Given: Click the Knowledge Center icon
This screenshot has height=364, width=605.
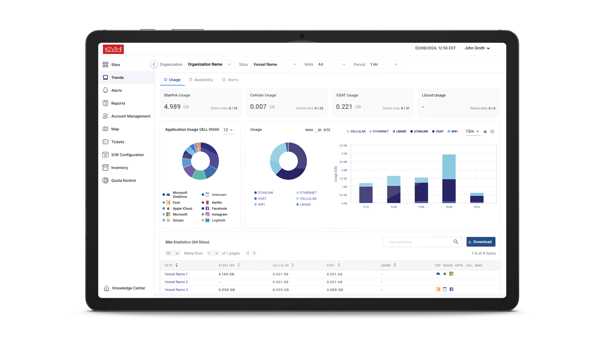Looking at the screenshot, I should (106, 288).
